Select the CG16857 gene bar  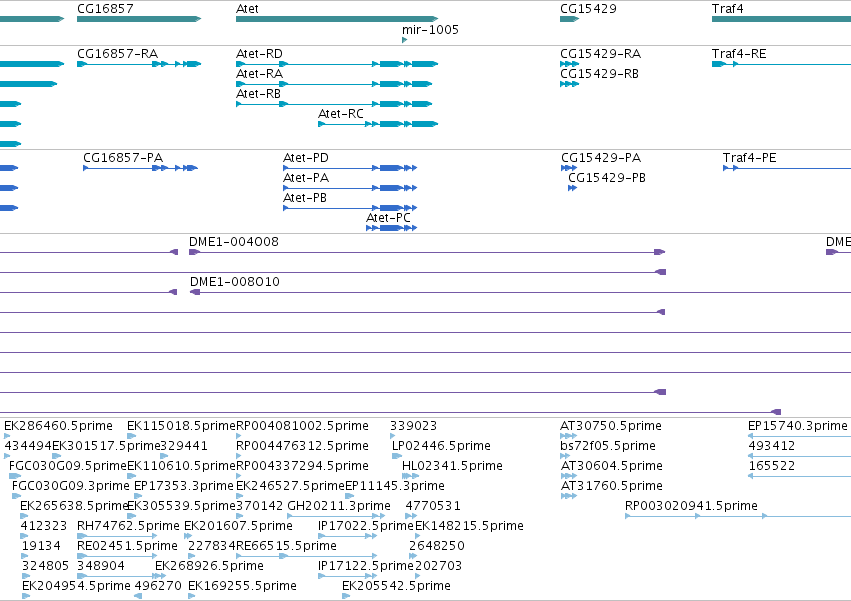[x=139, y=19]
